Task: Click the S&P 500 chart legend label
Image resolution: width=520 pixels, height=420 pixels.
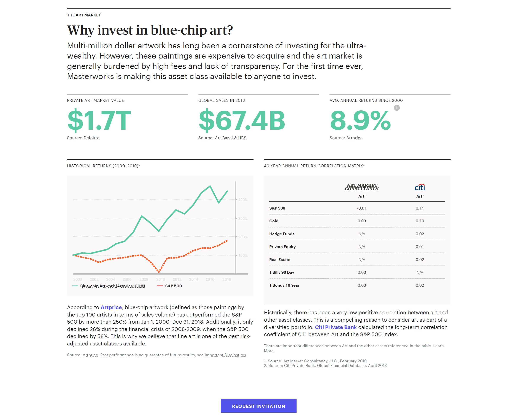Action: point(173,286)
